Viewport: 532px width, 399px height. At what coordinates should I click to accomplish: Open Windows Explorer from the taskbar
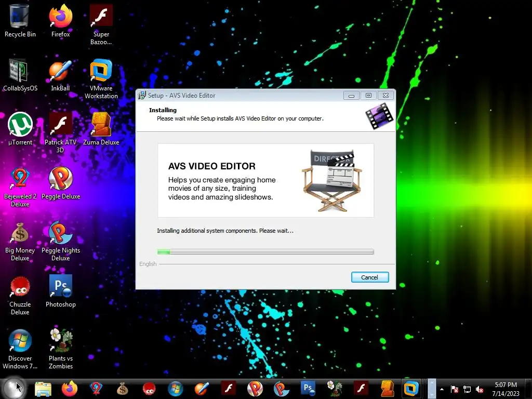click(x=43, y=389)
